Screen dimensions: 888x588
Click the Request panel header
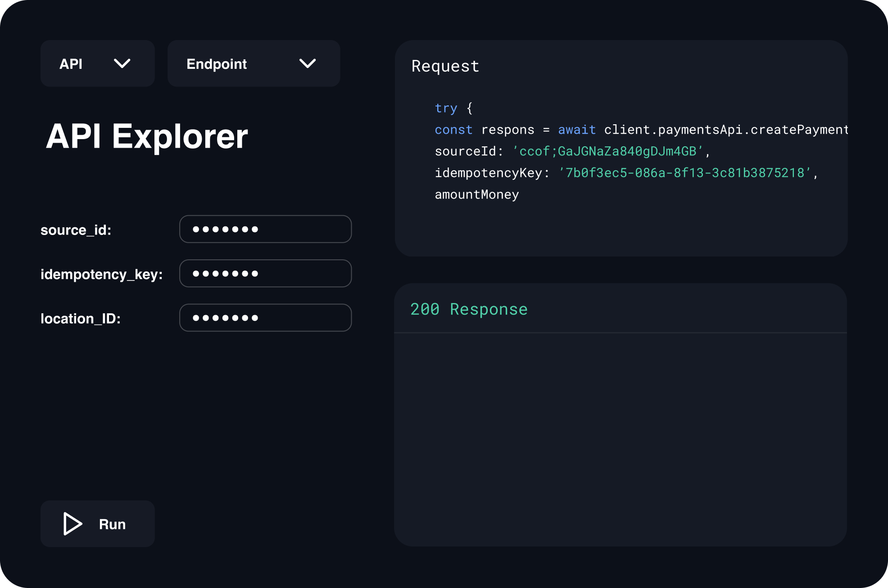tap(445, 66)
